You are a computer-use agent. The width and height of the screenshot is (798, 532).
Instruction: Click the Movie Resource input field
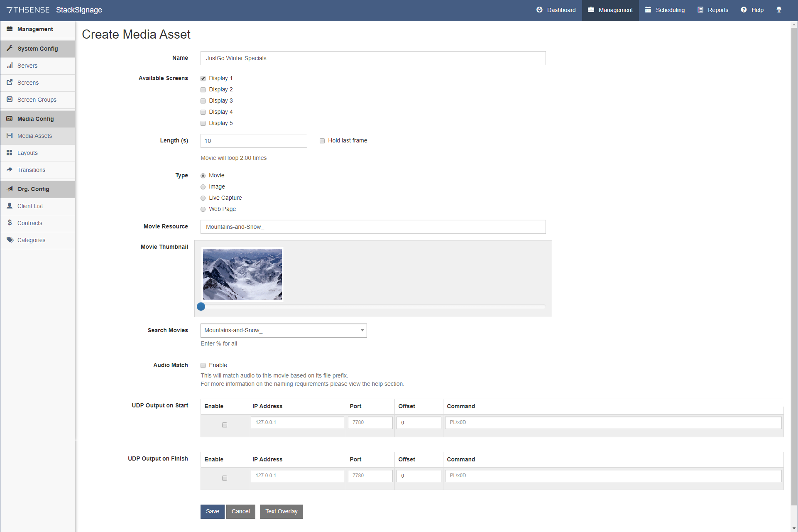pyautogui.click(x=373, y=227)
